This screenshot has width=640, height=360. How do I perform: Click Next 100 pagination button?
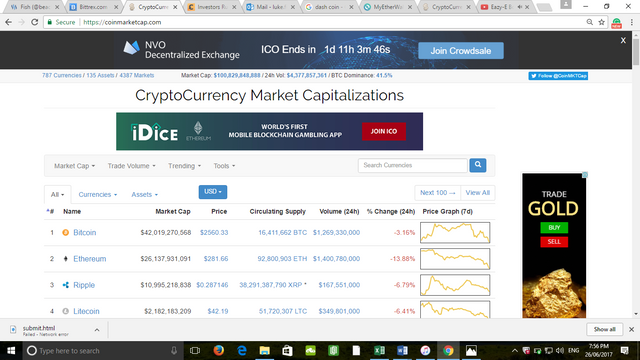pos(438,193)
